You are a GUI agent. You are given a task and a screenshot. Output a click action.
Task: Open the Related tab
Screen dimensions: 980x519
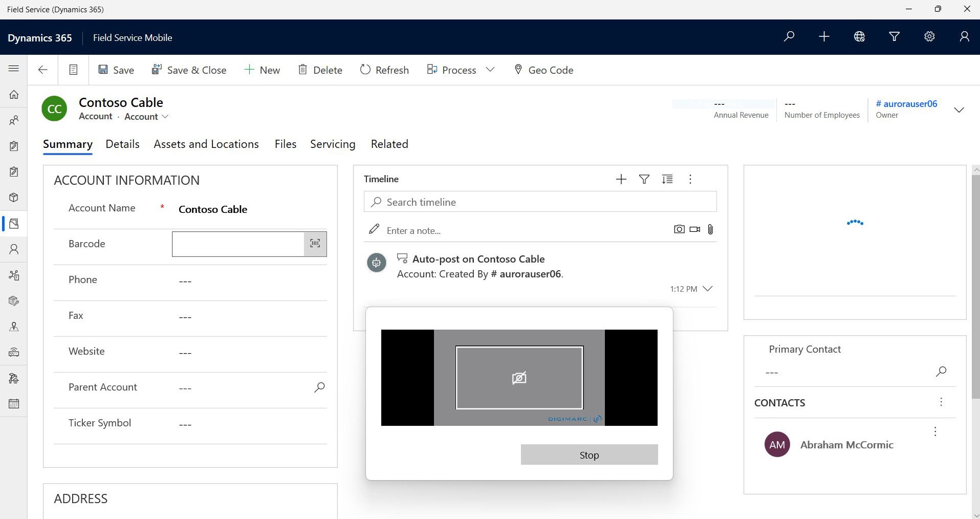tap(389, 144)
